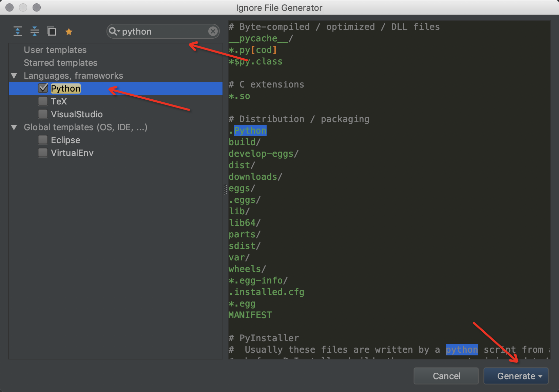This screenshot has height=392, width=559.
Task: Click the dist/ preview line
Action: pos(242,165)
